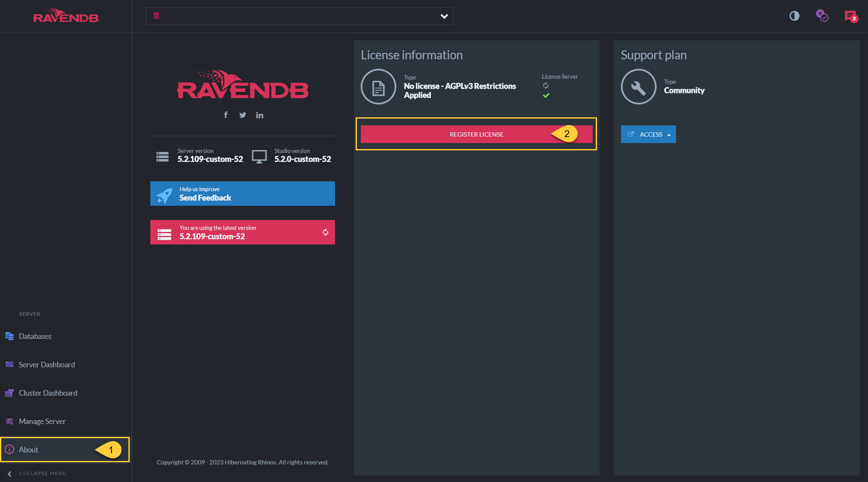Click the external link icon on Access button

(630, 134)
